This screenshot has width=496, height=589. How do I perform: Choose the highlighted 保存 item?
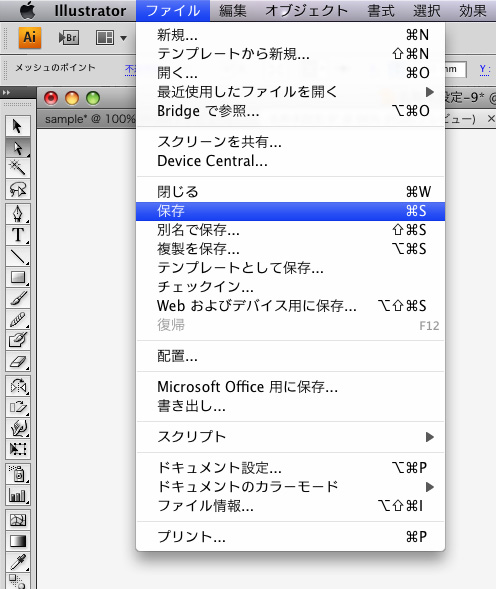click(x=290, y=211)
